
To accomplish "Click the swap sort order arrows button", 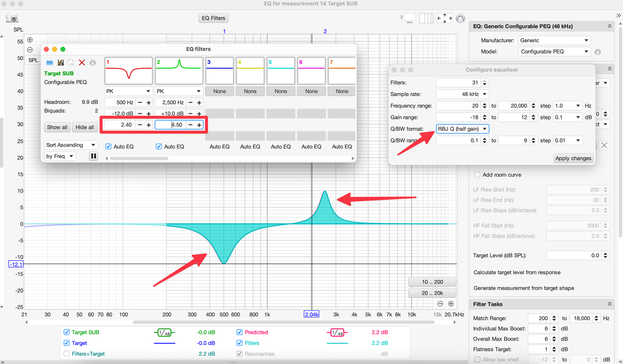I will coord(93,156).
